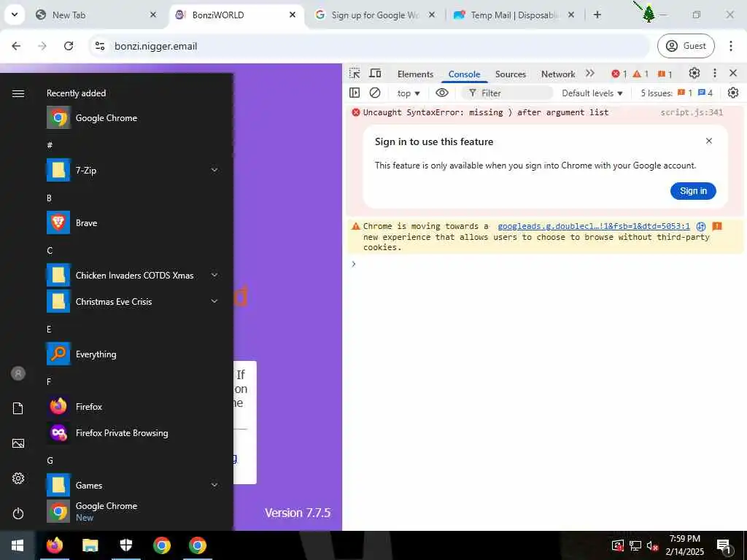Viewport: 747px width, 560px height.
Task: Click the address bar URL field
Action: pyautogui.click(x=369, y=46)
